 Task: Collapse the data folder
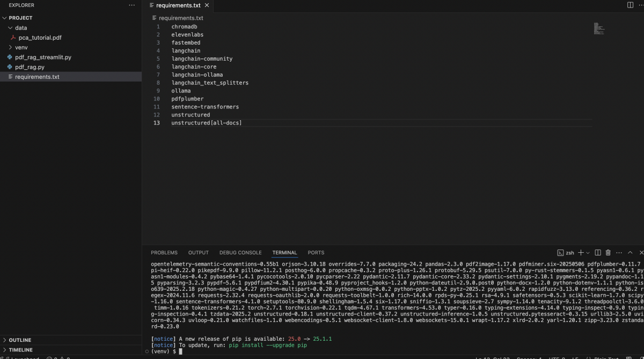[x=10, y=28]
